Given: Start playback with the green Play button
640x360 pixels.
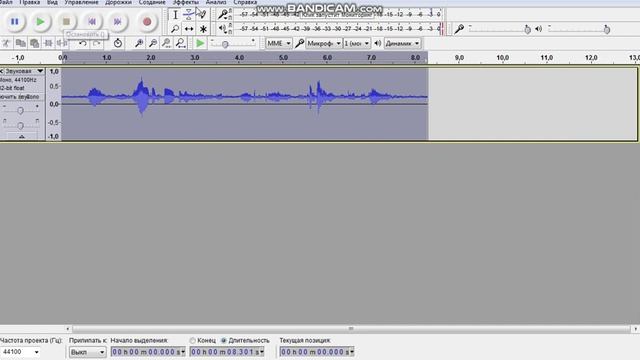Looking at the screenshot, I should [x=40, y=22].
